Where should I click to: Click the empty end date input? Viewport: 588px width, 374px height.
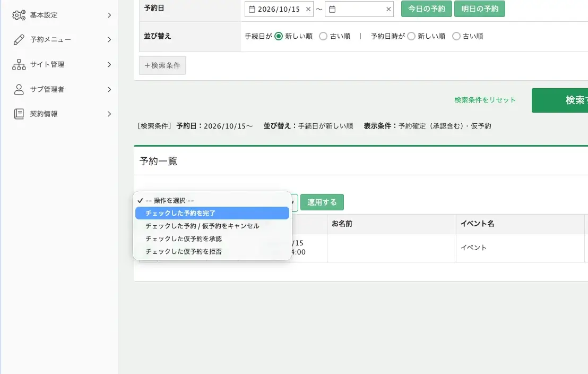point(359,10)
